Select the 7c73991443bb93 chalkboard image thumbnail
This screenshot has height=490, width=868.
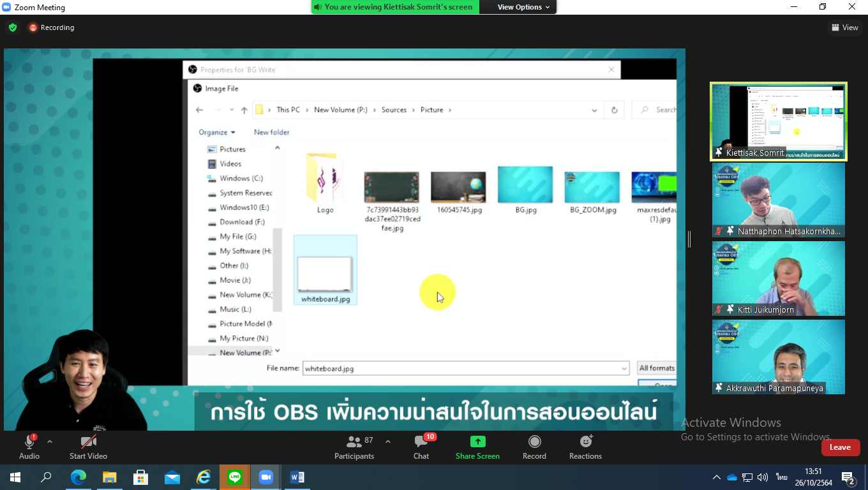click(x=392, y=187)
